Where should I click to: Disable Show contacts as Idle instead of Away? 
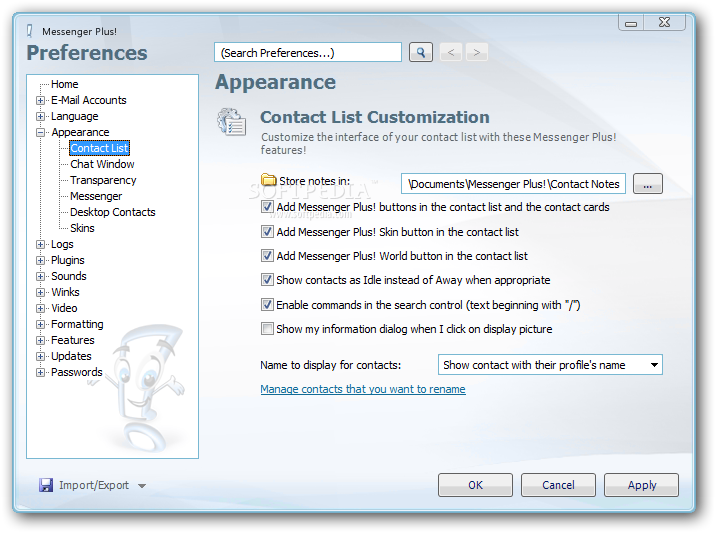point(267,280)
